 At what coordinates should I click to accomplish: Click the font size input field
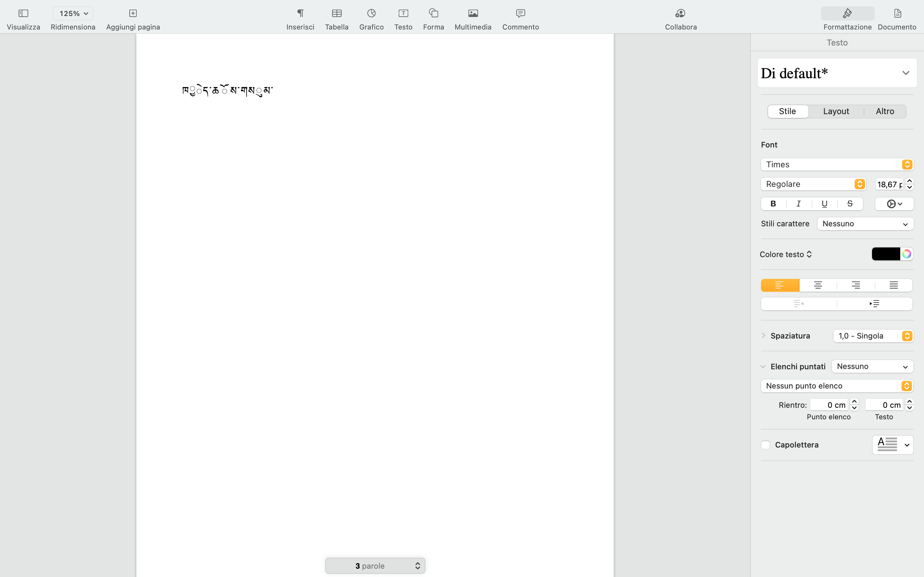pos(889,184)
